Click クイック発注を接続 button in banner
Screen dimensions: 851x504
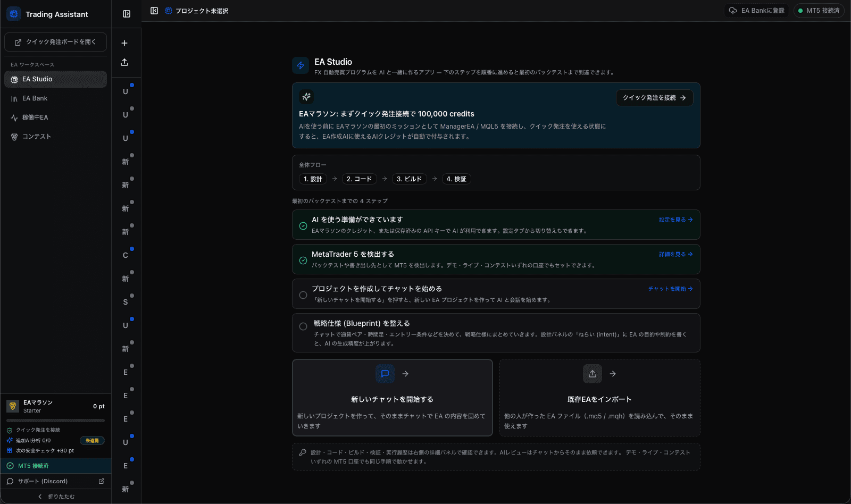tap(655, 98)
